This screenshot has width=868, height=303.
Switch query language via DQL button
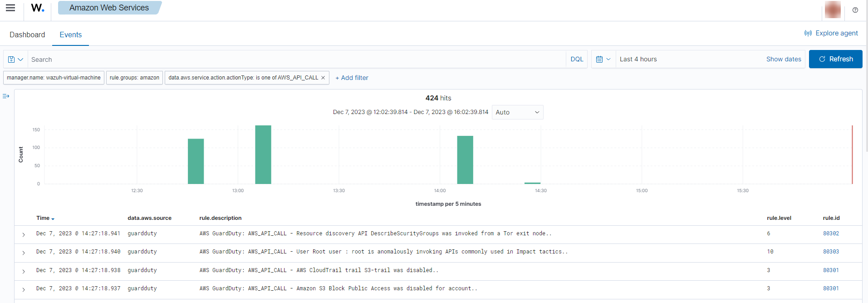[577, 60]
